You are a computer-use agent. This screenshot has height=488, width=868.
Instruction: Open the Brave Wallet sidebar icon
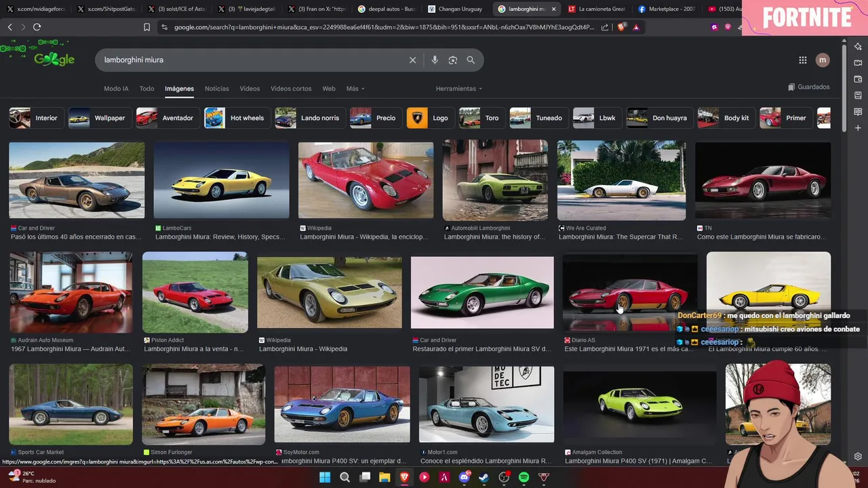(858, 79)
